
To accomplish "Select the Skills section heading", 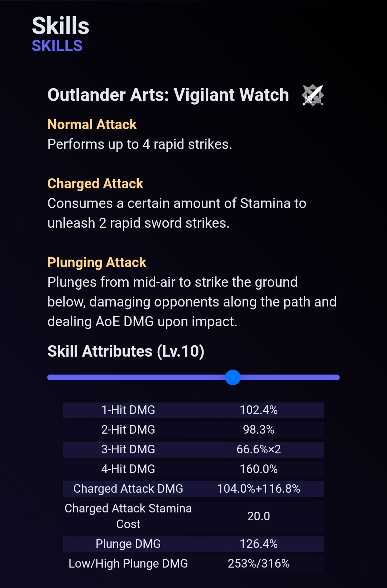I will (61, 26).
